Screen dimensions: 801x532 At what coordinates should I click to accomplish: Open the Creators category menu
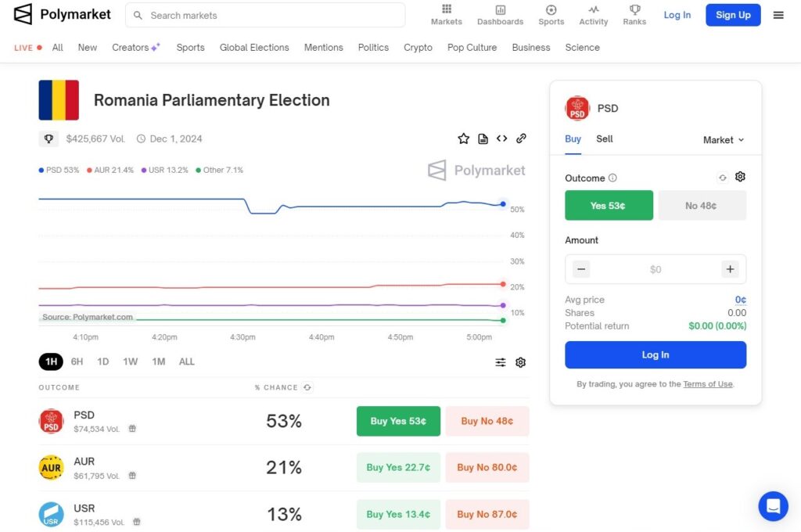tap(136, 48)
